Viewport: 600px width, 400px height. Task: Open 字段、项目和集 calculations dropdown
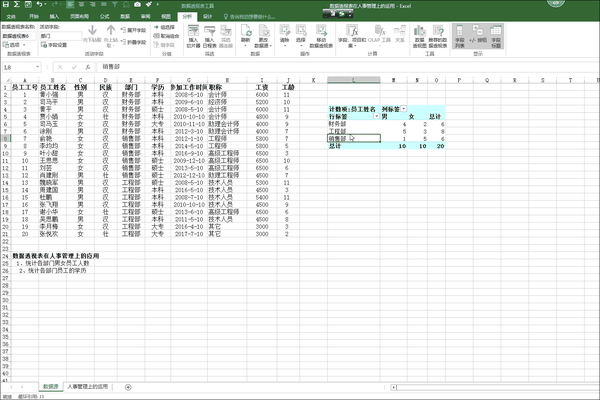pos(352,36)
